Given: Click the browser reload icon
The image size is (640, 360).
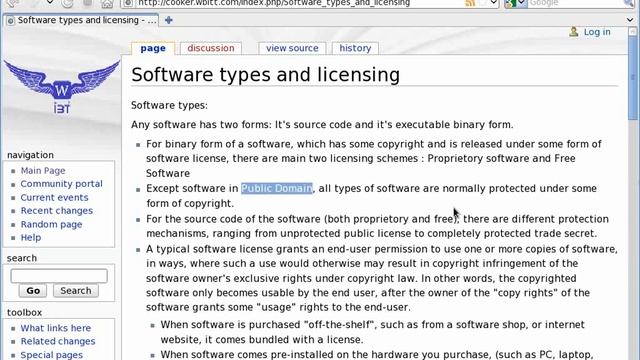Looking at the screenshot, I should (67, 3).
